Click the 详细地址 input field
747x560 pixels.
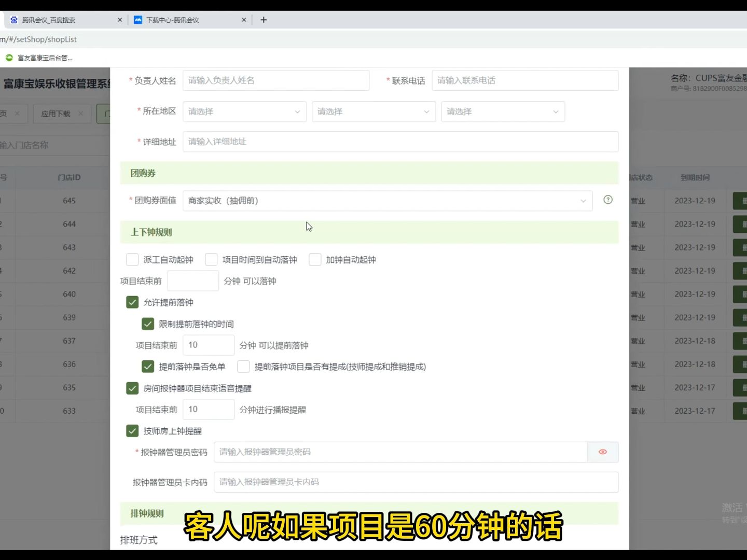point(400,142)
